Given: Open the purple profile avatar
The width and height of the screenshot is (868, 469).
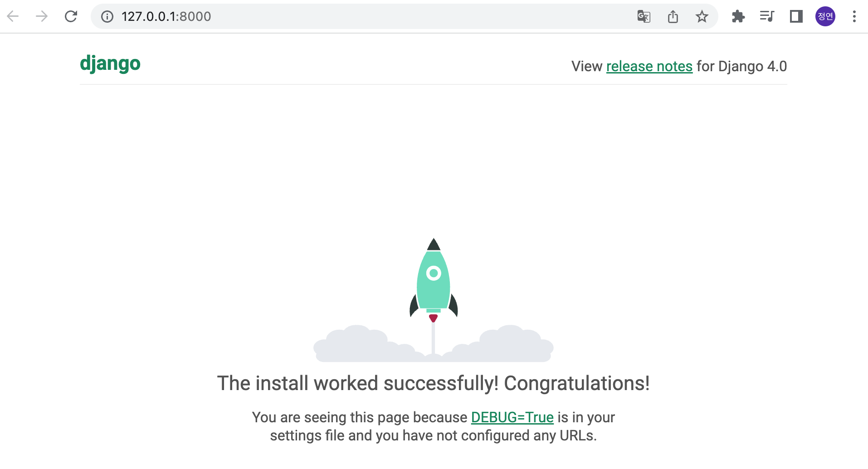Looking at the screenshot, I should (825, 17).
